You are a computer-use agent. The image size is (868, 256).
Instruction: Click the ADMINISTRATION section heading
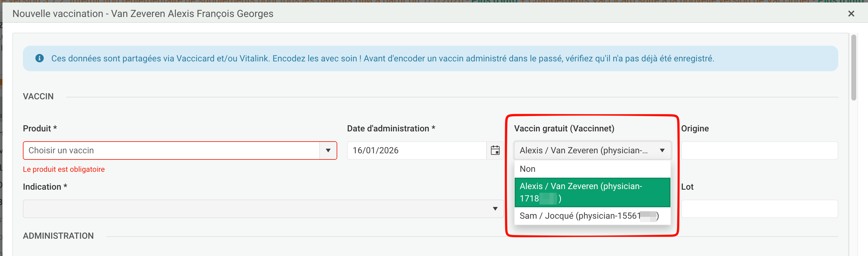(58, 236)
